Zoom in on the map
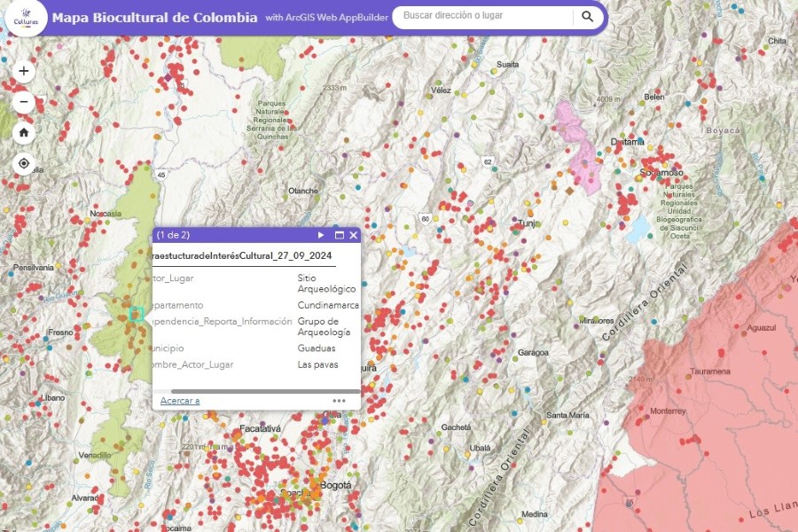 click(x=24, y=71)
